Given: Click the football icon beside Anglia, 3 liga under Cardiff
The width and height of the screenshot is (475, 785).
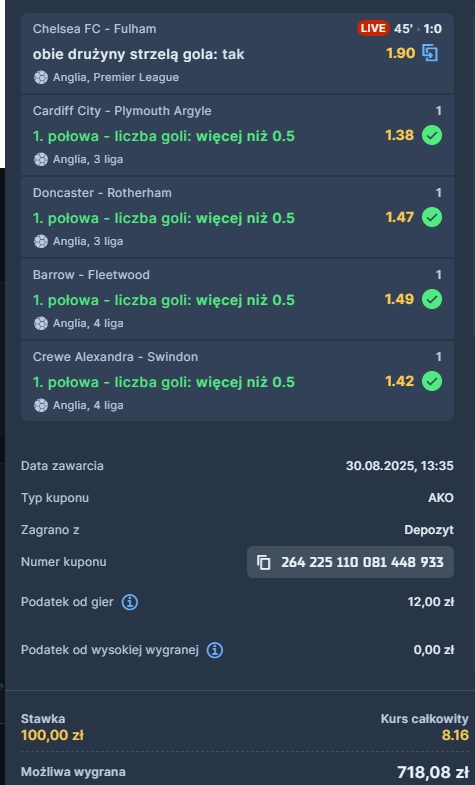Looking at the screenshot, I should point(41,159).
